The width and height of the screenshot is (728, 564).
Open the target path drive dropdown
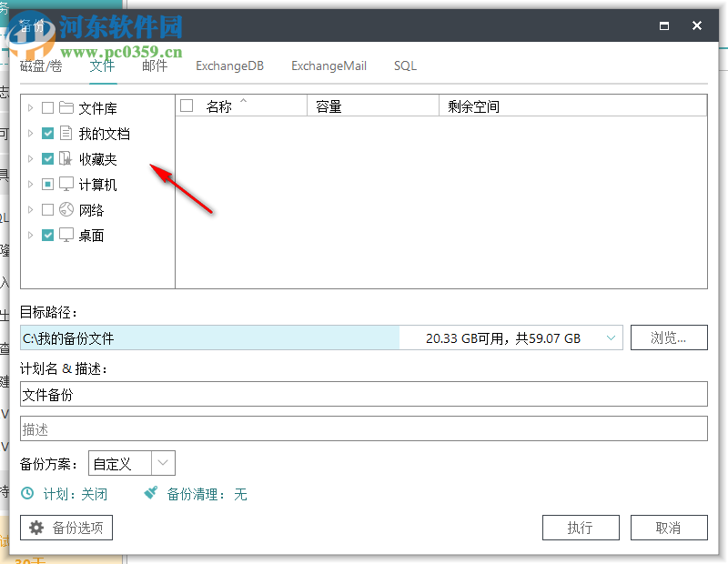(x=610, y=337)
